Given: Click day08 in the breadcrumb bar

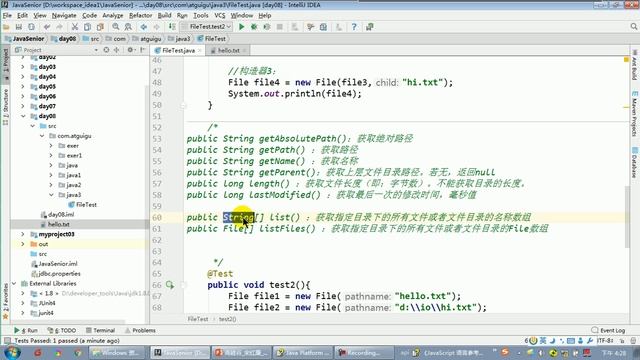Looking at the screenshot, I should click(64, 39).
